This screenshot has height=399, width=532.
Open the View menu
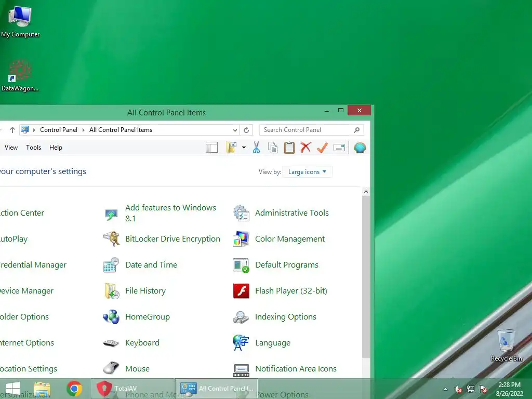pyautogui.click(x=11, y=148)
